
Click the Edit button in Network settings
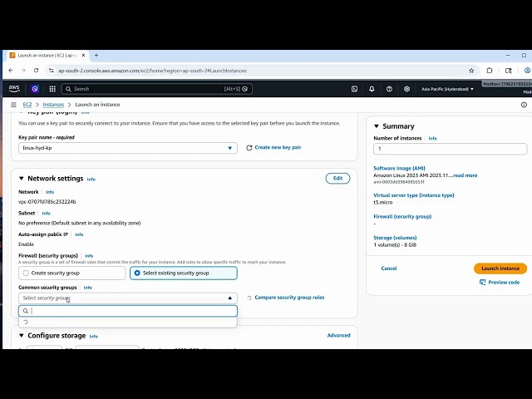(337, 179)
